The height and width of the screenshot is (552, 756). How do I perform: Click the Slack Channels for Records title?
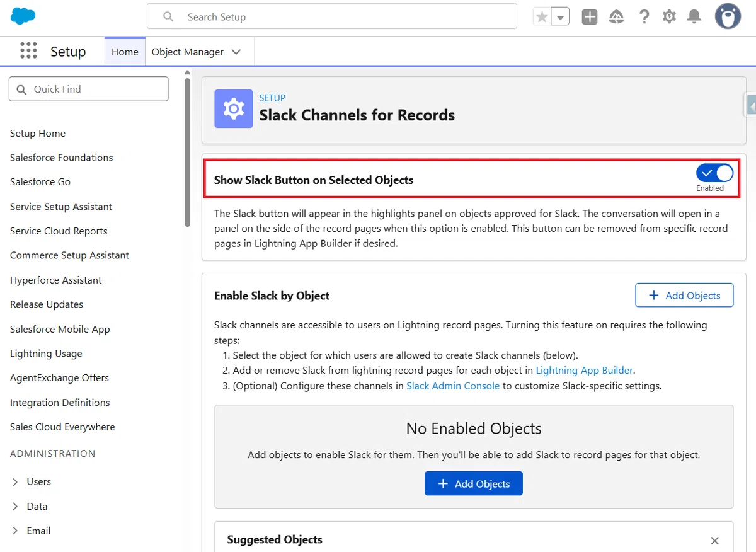coord(357,115)
